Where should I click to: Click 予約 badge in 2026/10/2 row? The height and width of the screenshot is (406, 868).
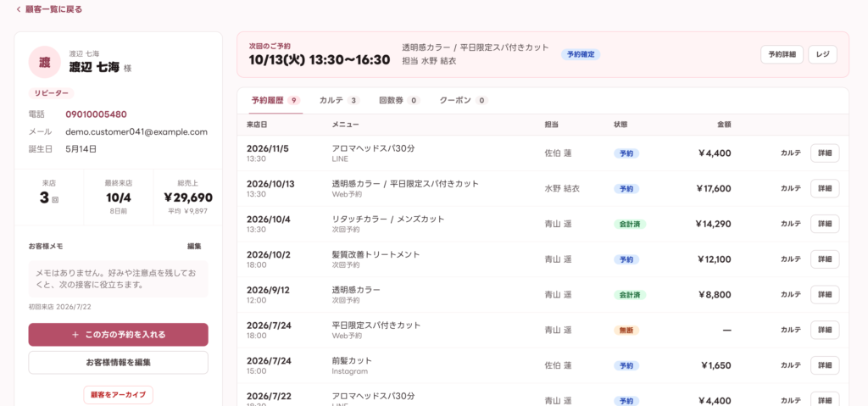(626, 259)
